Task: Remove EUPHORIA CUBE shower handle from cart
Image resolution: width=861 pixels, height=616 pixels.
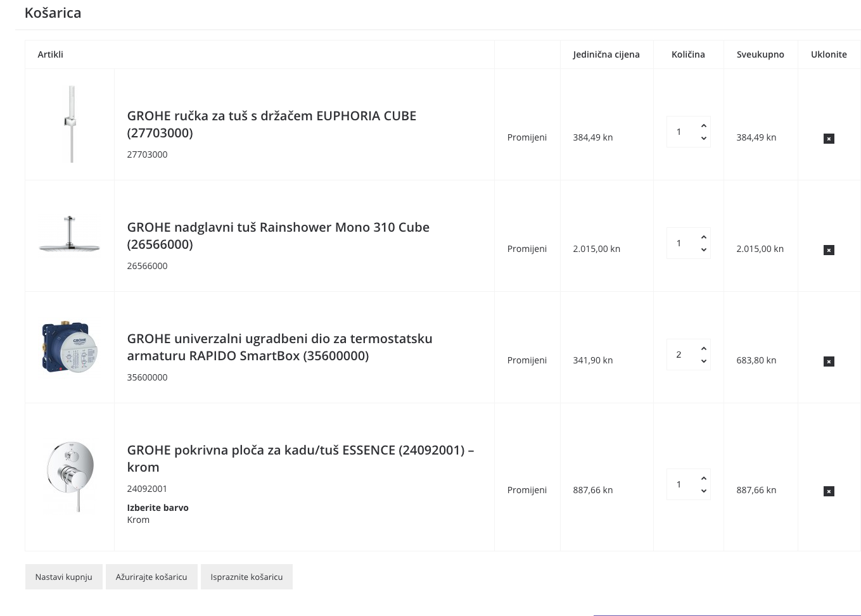Action: pyautogui.click(x=829, y=139)
